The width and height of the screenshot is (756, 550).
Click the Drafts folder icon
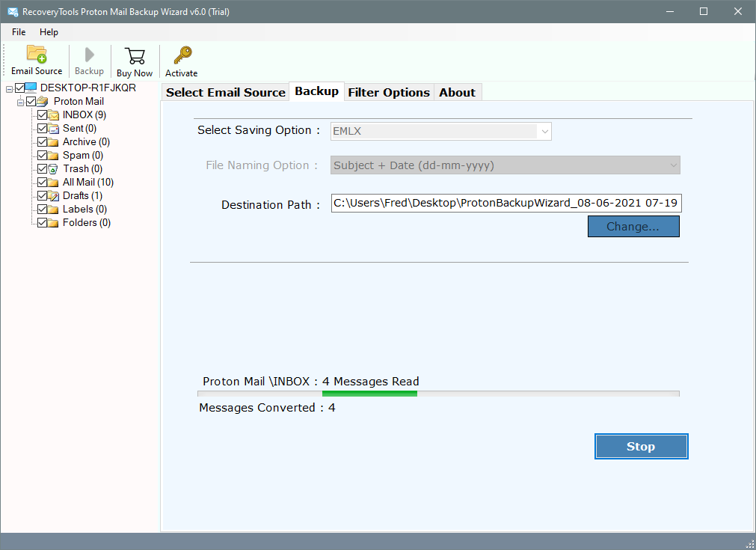tap(54, 196)
